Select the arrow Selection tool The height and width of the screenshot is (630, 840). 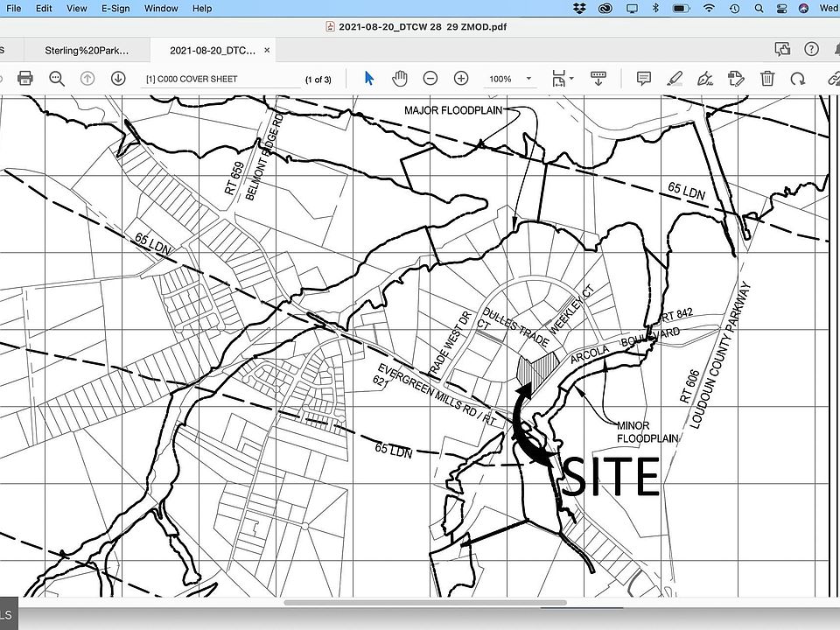click(369, 78)
